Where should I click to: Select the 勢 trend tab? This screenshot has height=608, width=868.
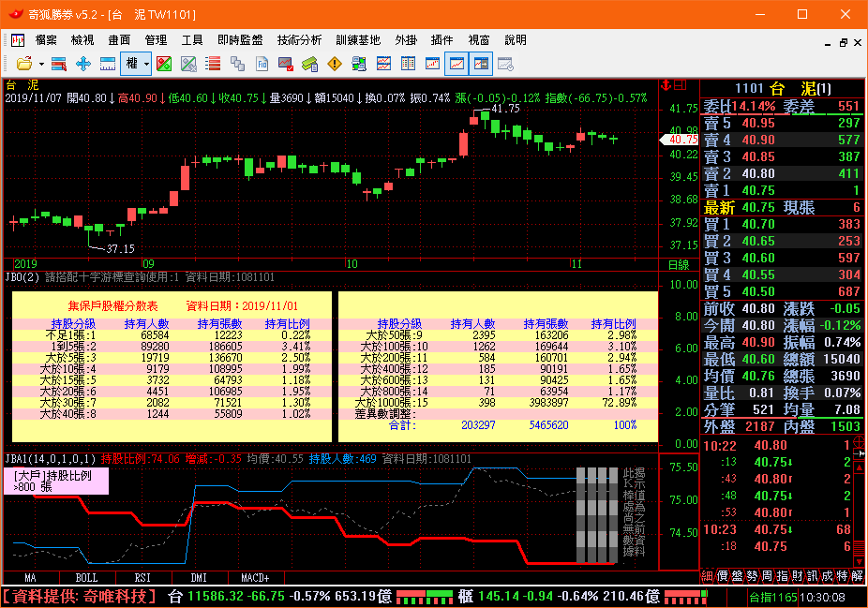tap(752, 576)
